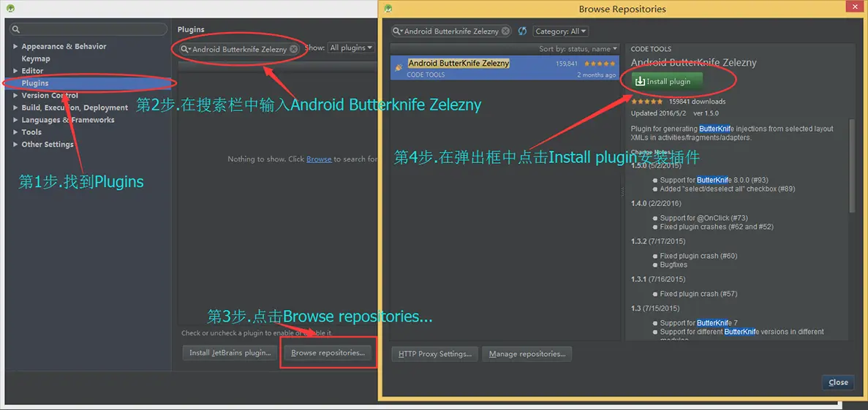This screenshot has height=410, width=868.
Task: Click the Browse Repositories search text field
Action: [x=451, y=31]
